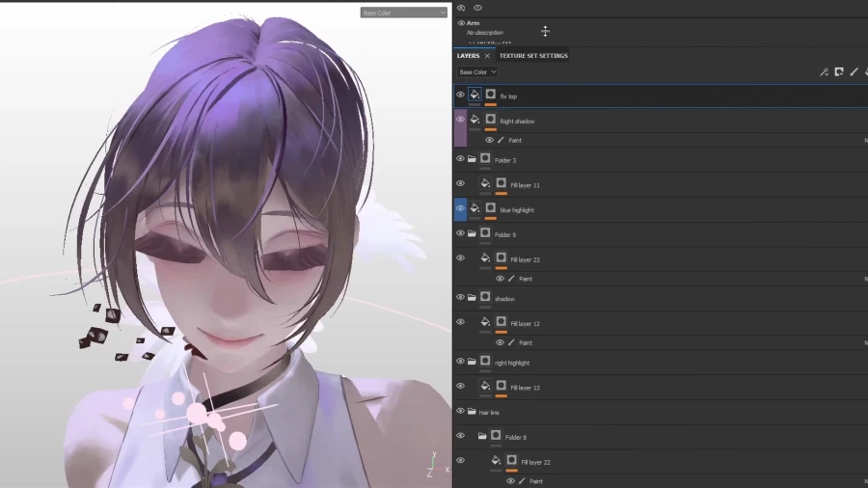Hide the fix top layer

pyautogui.click(x=461, y=95)
